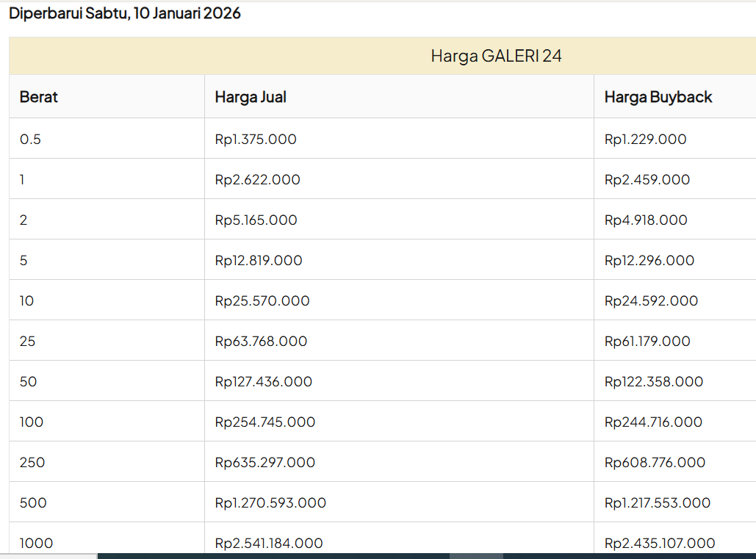Select the Rp5.165.000 selling price cell
The width and height of the screenshot is (756, 559).
point(256,220)
